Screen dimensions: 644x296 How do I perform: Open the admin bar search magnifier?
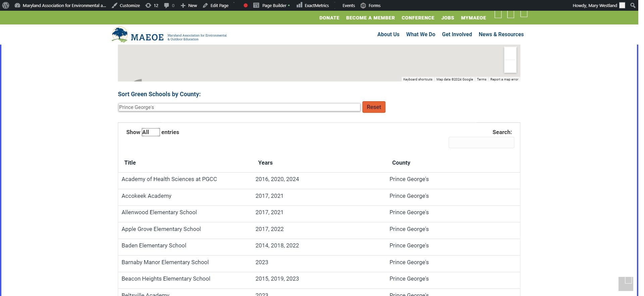(633, 5)
